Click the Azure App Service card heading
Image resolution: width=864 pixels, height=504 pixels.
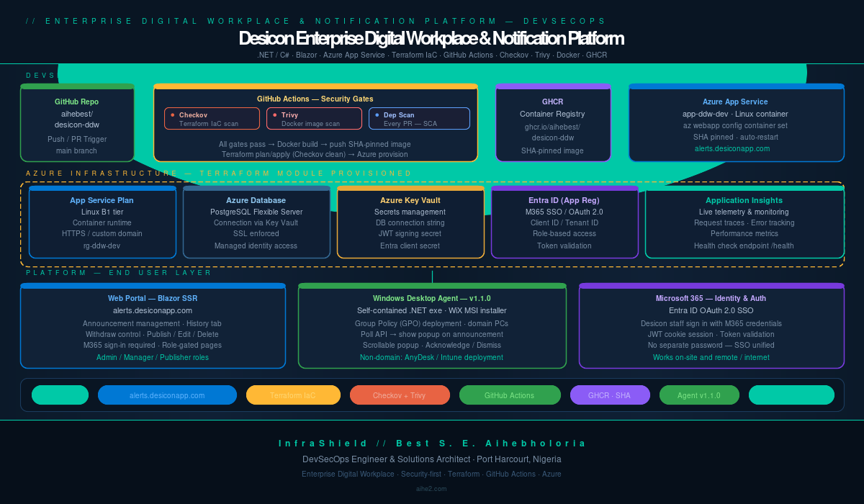[x=735, y=102]
